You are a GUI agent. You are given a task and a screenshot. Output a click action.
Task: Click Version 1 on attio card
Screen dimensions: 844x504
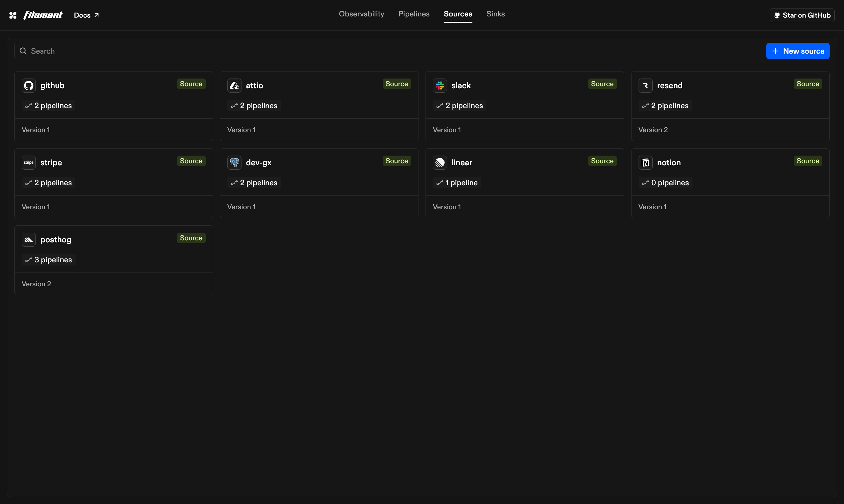point(241,130)
